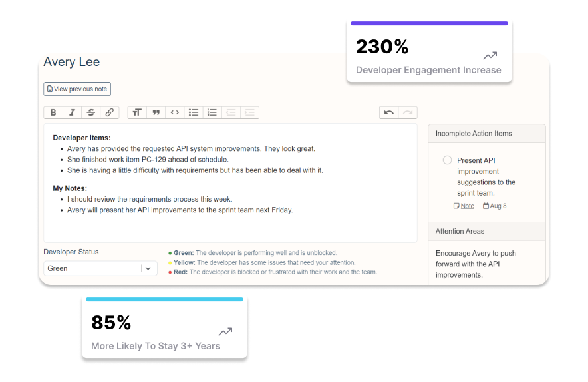Apply italic formatting
The height and width of the screenshot is (382, 588).
(72, 112)
